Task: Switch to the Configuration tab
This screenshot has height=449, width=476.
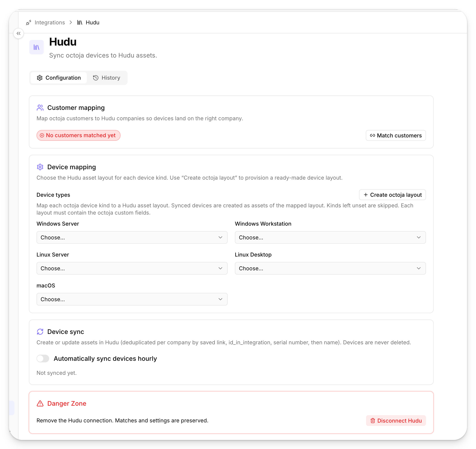Action: 59,78
